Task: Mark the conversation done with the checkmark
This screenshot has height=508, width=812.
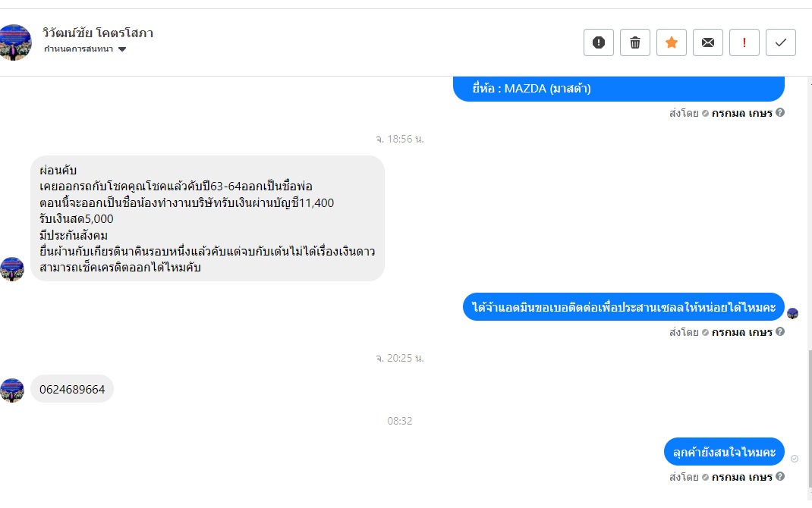Action: click(781, 42)
